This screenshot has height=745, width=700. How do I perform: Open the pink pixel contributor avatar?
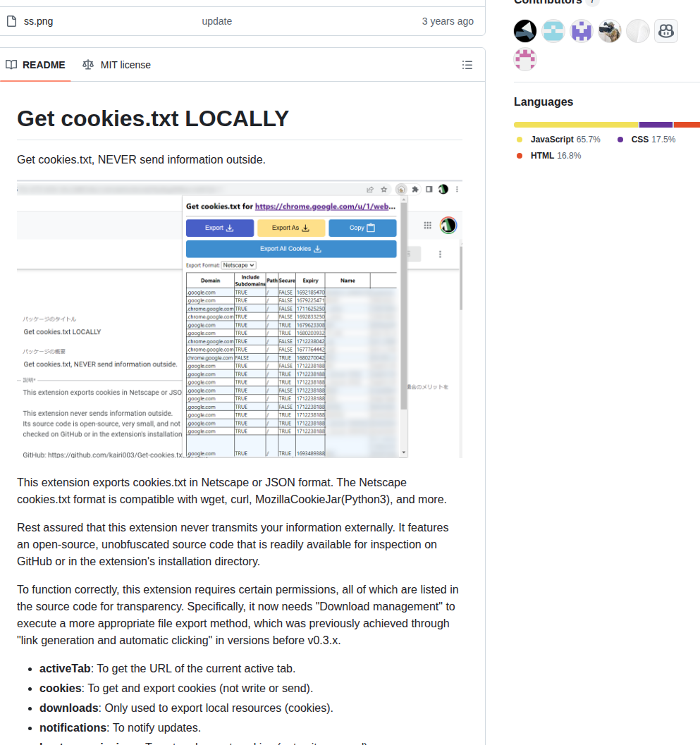[525, 59]
